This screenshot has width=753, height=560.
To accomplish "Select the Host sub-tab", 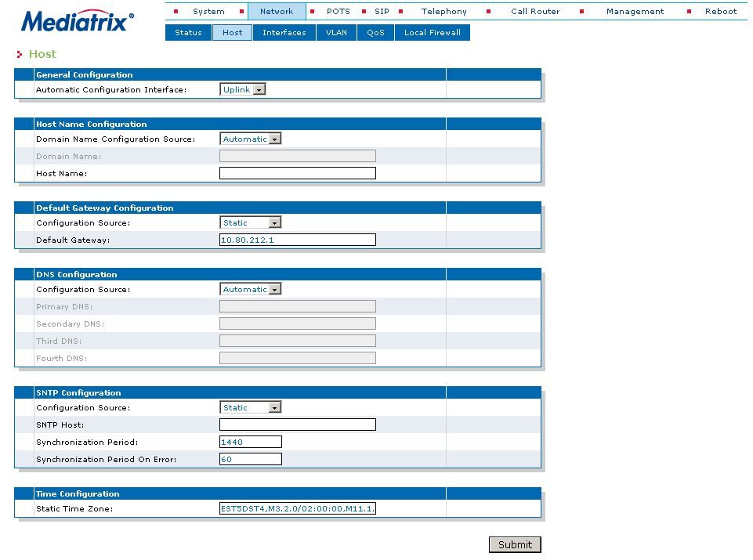I will [233, 33].
